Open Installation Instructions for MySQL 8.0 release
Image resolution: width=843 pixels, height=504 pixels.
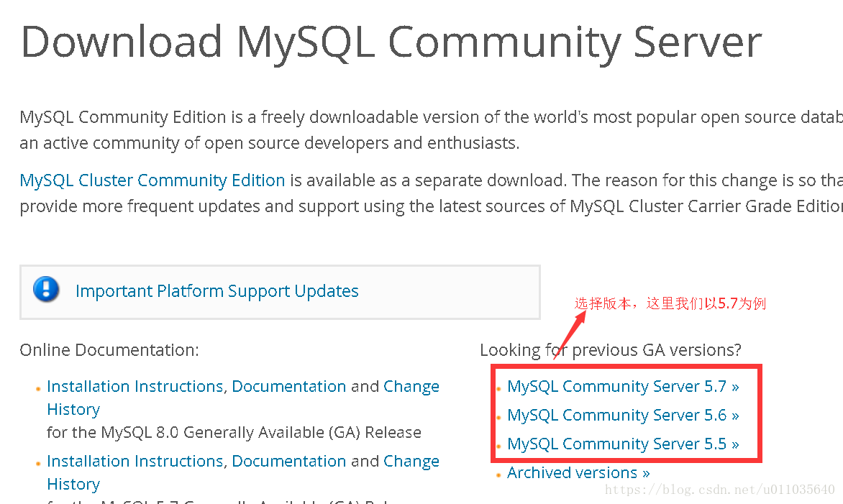tap(135, 386)
